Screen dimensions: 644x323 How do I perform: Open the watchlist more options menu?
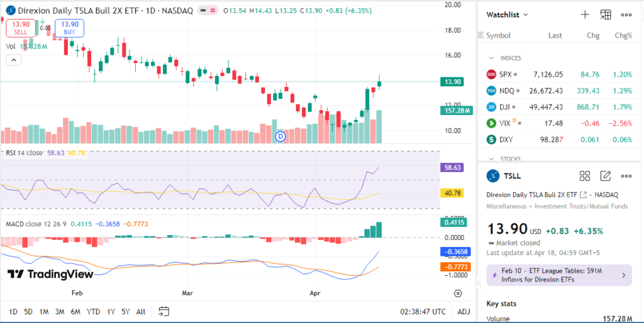pyautogui.click(x=626, y=14)
